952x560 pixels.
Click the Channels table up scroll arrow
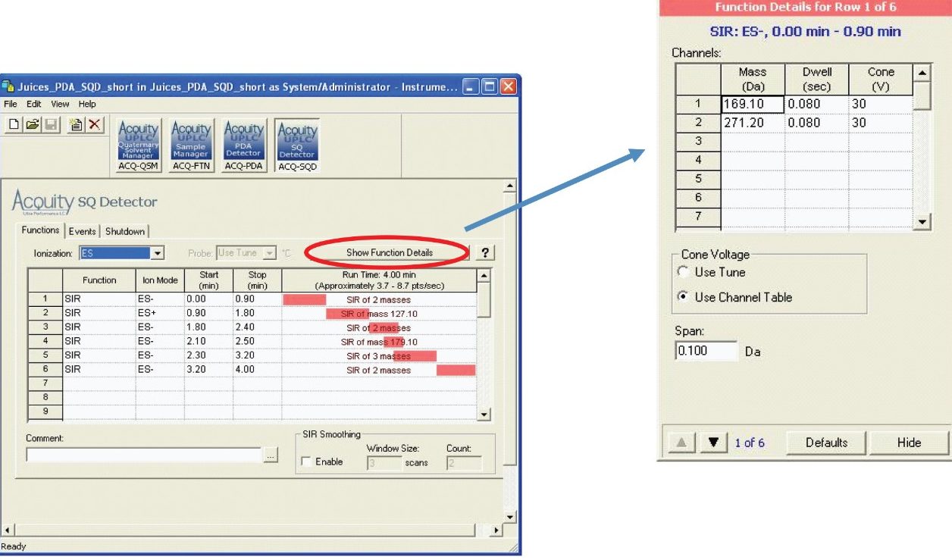pos(921,74)
